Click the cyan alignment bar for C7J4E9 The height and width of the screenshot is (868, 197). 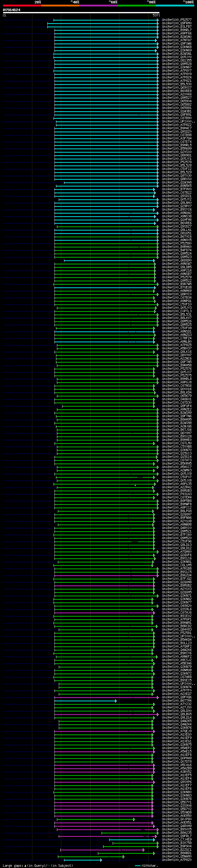point(132,839)
